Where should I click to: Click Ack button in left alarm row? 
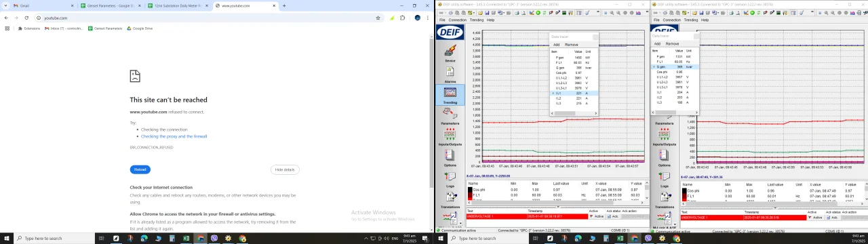[x=613, y=216]
